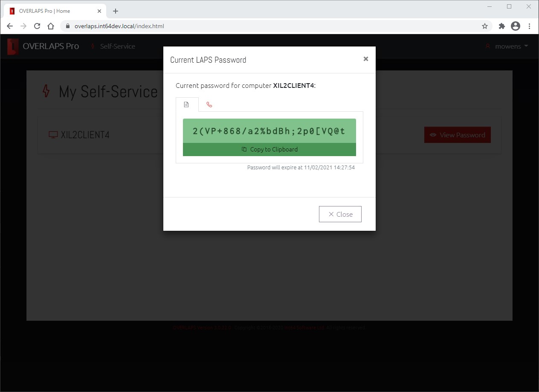Screen dimensions: 539x392
Task: Close the Current LAPS Password dialog using Close button
Action: pos(340,214)
